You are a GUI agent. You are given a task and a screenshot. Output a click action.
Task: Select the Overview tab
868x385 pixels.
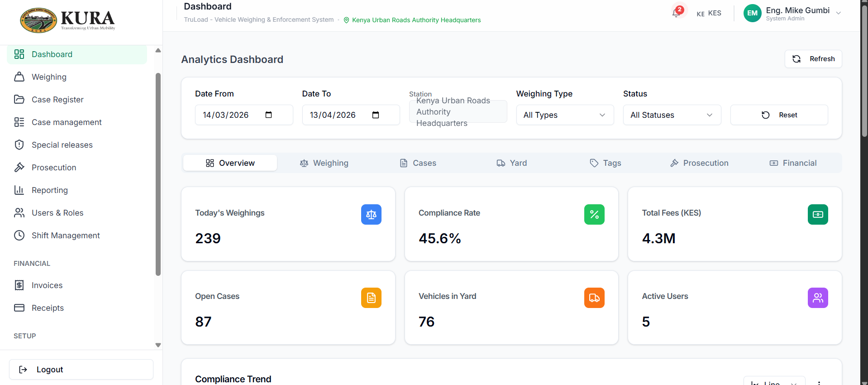pyautogui.click(x=230, y=163)
